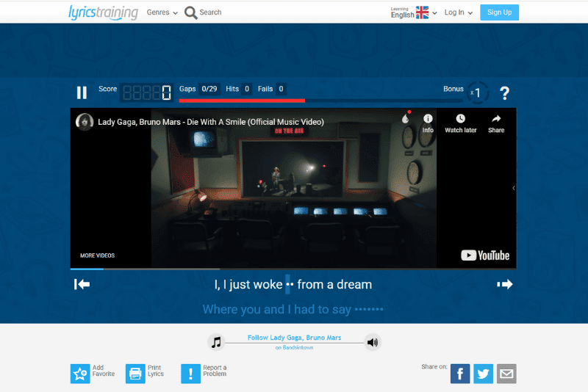Screen dimensions: 588x392
Task: Open the help question mark
Action: click(x=504, y=92)
